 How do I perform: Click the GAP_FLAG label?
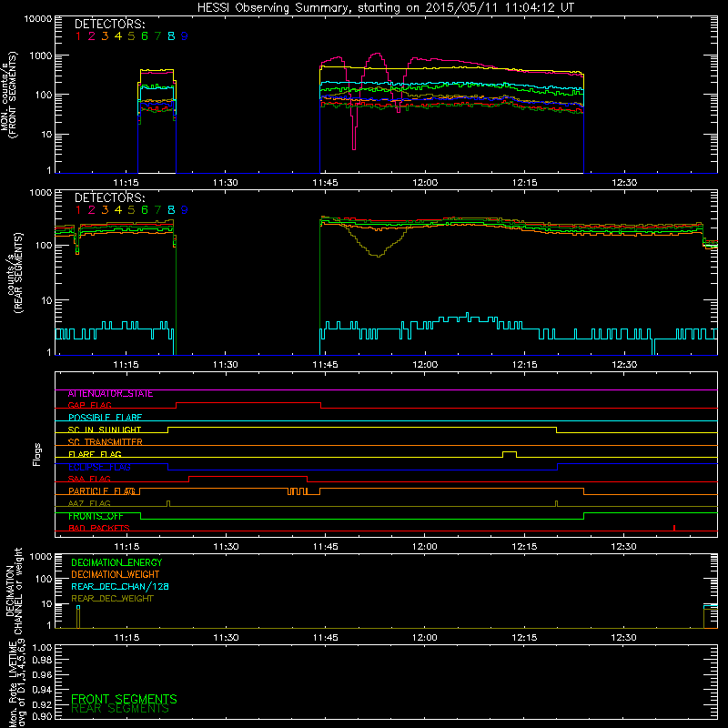click(89, 405)
